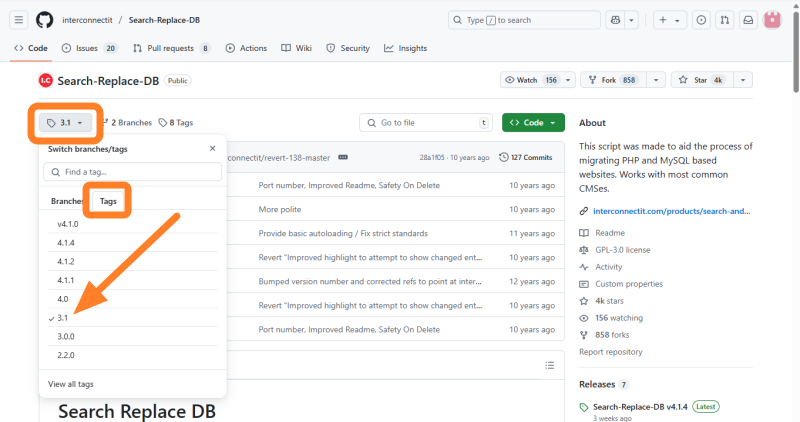
Task: Switch to the Issues tab
Action: [x=89, y=48]
